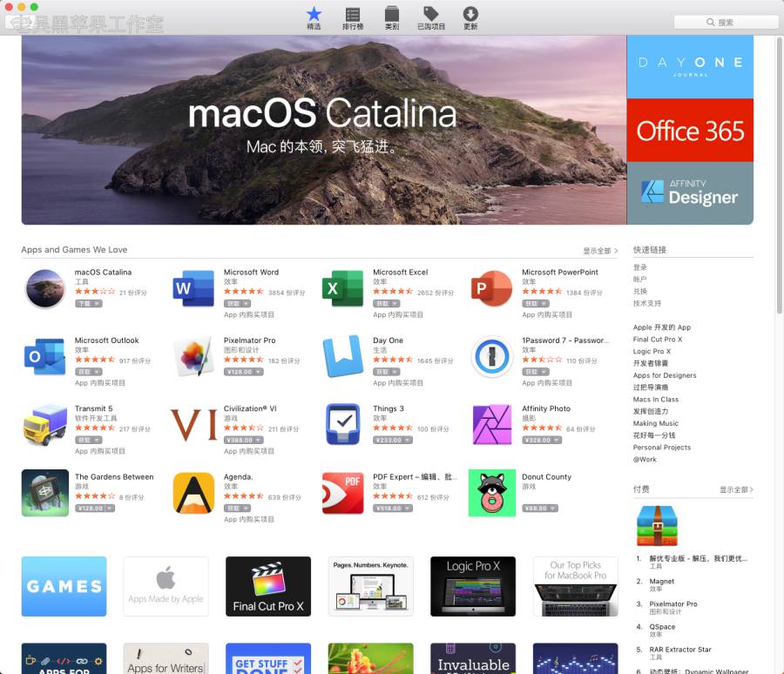Open The Gardens Between icon
This screenshot has width=784, height=674.
coord(45,493)
